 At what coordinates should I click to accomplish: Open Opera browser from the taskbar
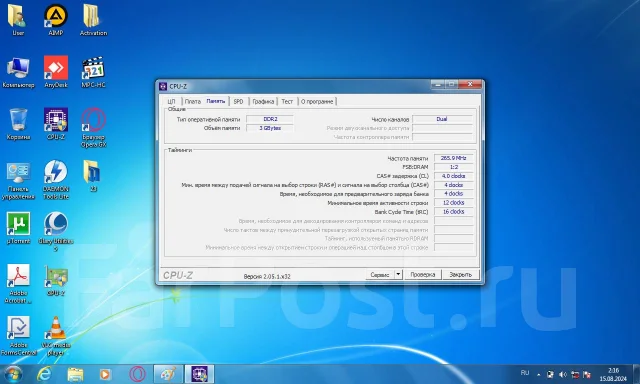click(138, 374)
